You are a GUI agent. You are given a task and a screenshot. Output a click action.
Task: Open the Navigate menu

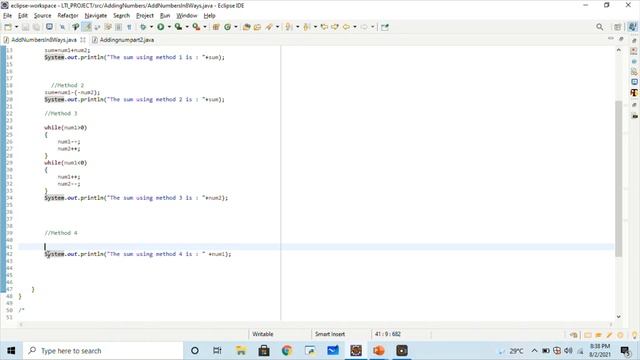(96, 16)
